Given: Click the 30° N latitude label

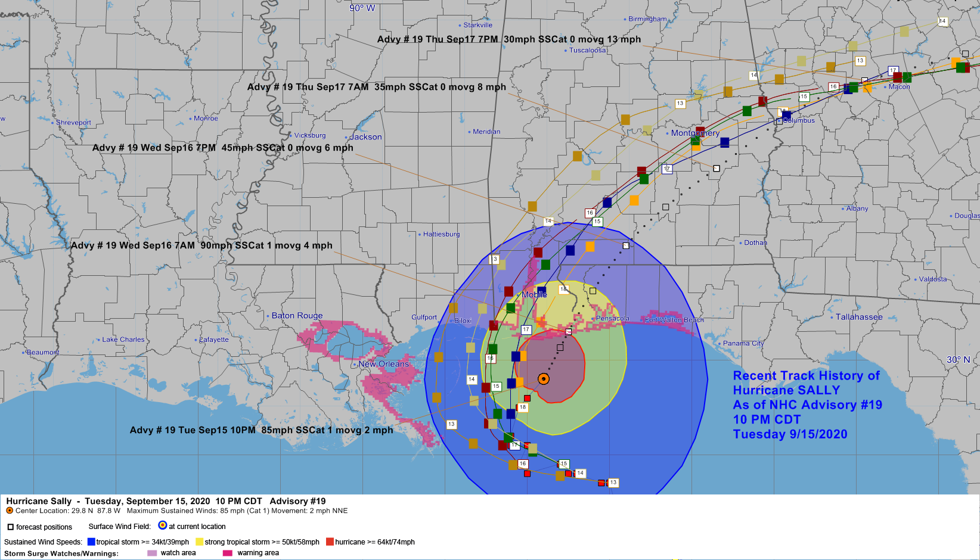Looking at the screenshot, I should pyautogui.click(x=959, y=360).
